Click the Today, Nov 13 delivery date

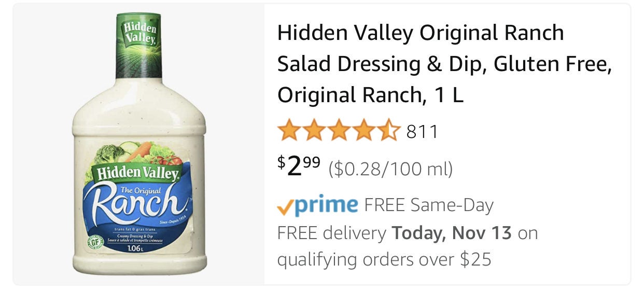452,232
